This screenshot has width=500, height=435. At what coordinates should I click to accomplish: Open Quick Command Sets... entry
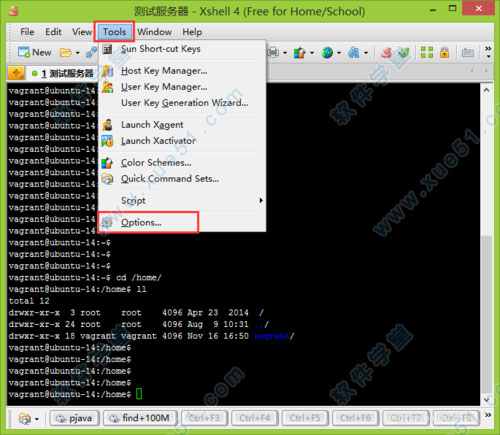pyautogui.click(x=182, y=179)
